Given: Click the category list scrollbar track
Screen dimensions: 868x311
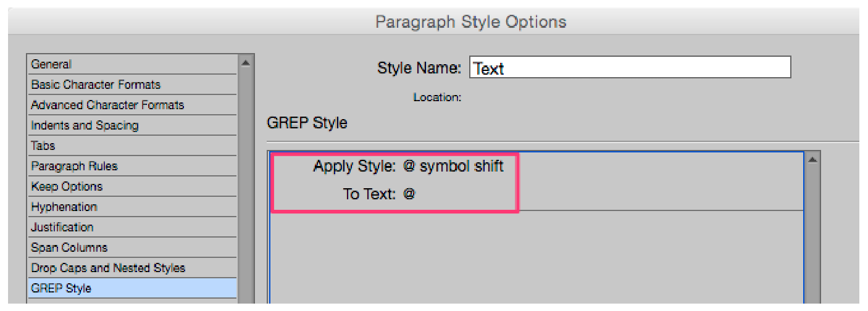Looking at the screenshot, I should [x=246, y=185].
